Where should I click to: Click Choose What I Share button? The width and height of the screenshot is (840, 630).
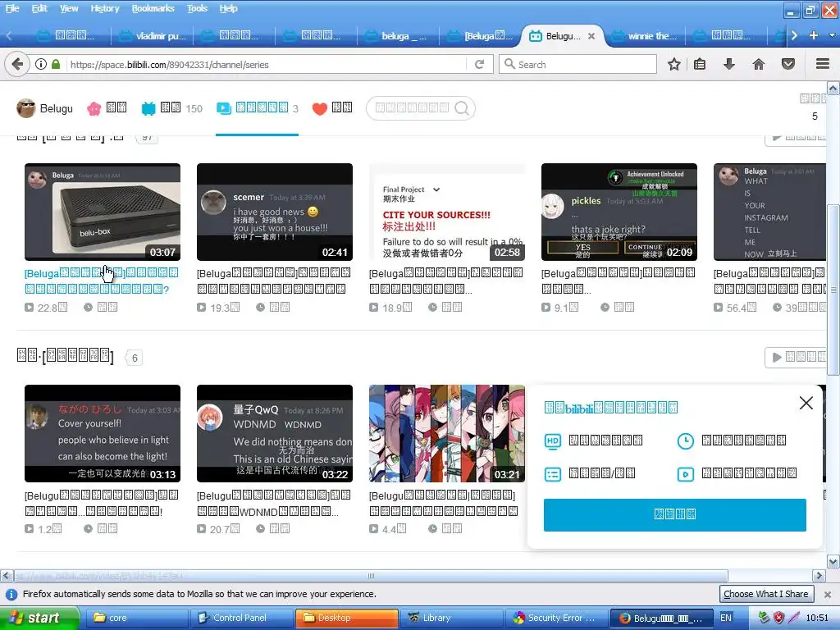tap(765, 594)
